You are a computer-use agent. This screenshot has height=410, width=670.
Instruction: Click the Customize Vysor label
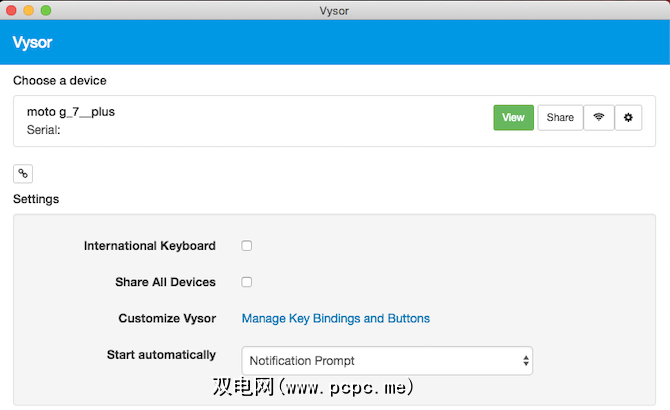(167, 319)
